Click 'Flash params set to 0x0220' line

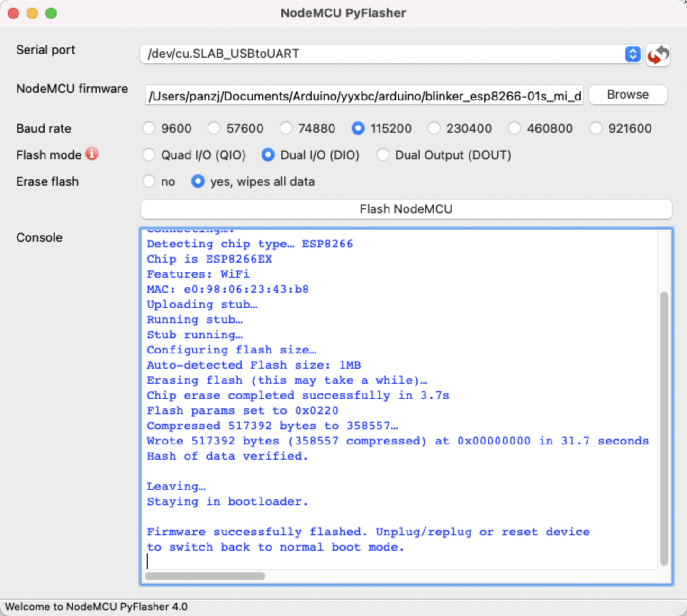[243, 410]
